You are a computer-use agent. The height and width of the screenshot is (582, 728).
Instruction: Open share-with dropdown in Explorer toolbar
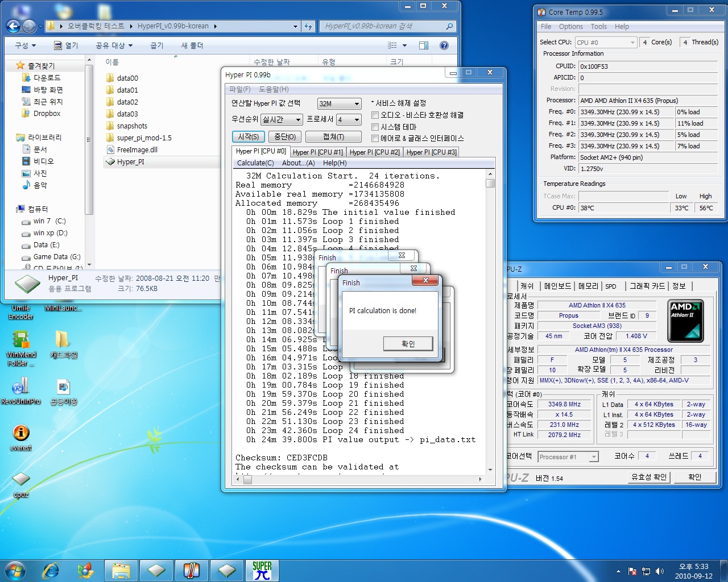coord(114,45)
